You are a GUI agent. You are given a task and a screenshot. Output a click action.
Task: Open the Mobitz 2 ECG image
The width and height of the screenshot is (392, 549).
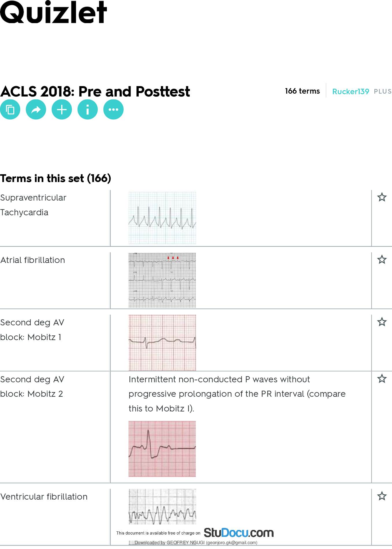(162, 449)
